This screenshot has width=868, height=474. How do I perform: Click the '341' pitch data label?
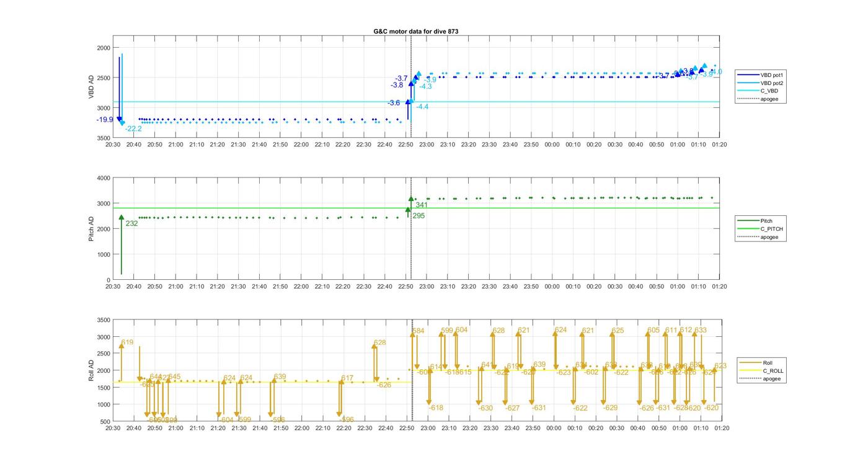pos(422,205)
